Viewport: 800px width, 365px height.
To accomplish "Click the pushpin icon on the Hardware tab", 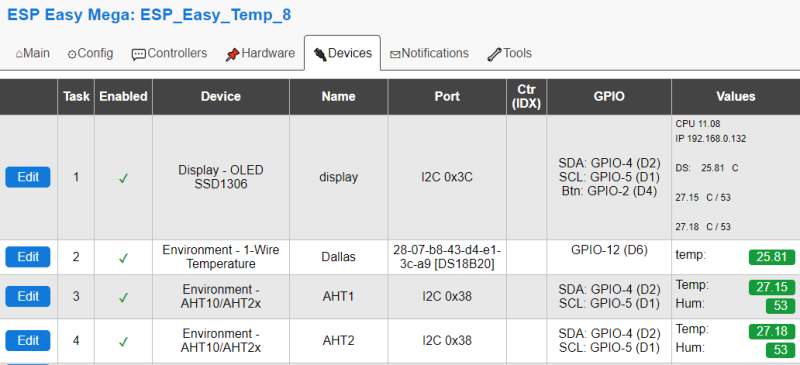I will pyautogui.click(x=232, y=54).
